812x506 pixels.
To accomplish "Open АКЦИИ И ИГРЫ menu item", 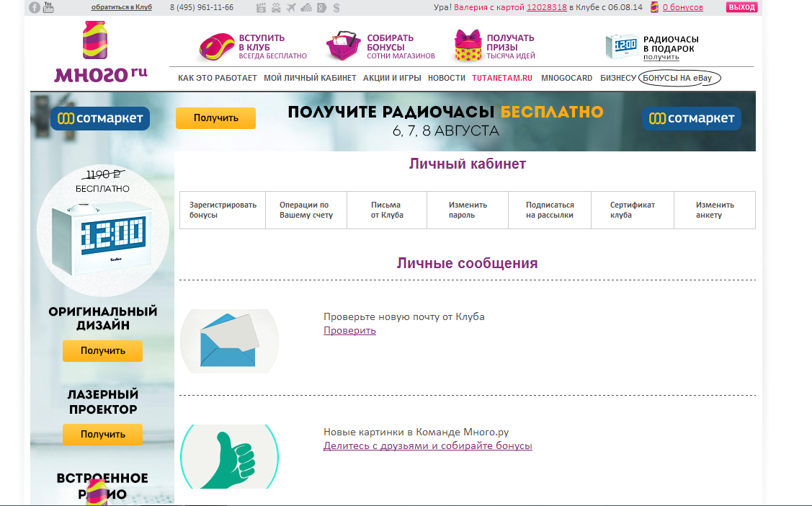I will tap(392, 78).
